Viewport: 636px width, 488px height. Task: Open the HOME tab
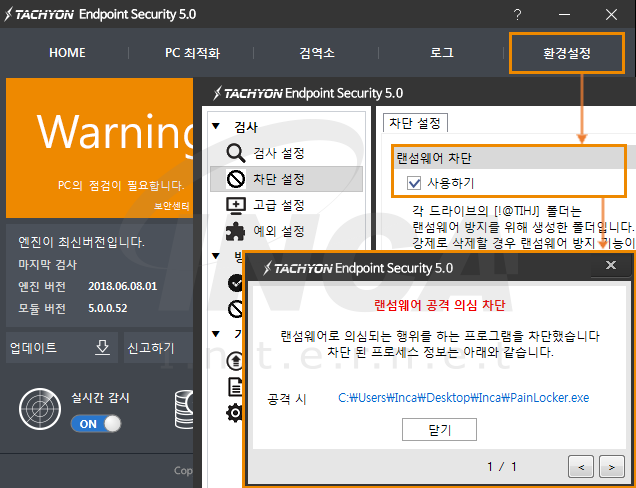(x=67, y=53)
